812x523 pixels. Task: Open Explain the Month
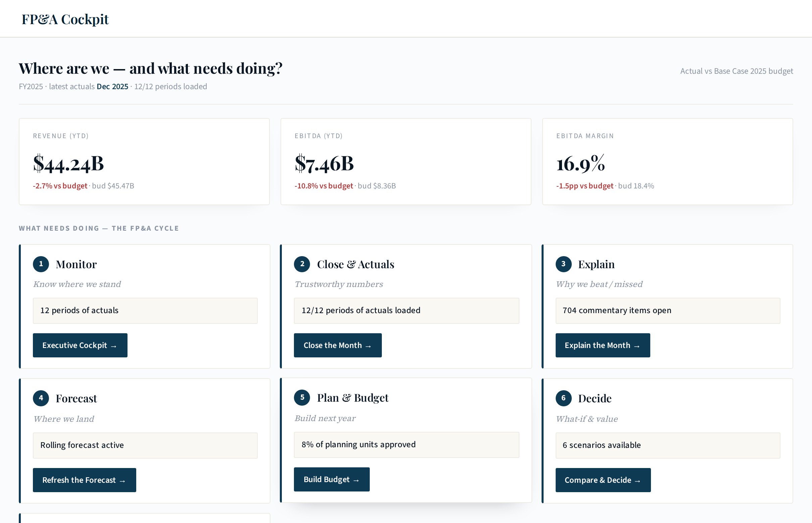[x=603, y=345]
